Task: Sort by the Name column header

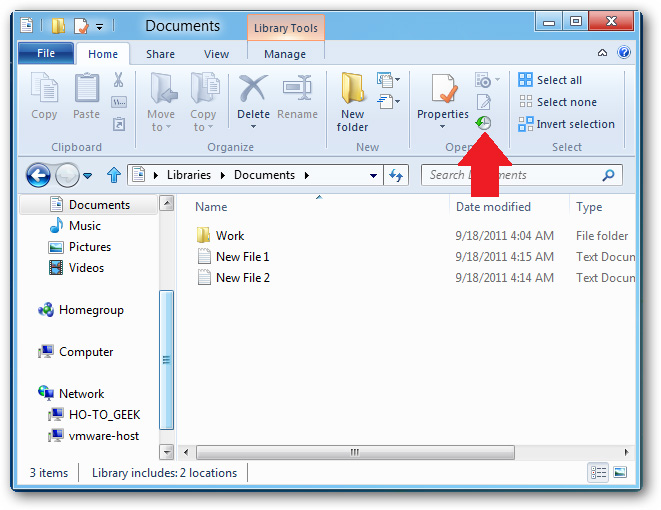Action: (x=211, y=207)
